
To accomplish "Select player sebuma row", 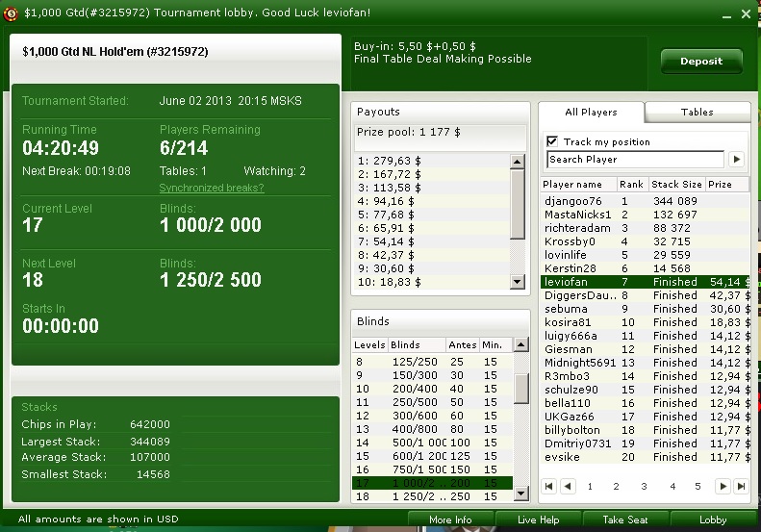I will [x=645, y=309].
